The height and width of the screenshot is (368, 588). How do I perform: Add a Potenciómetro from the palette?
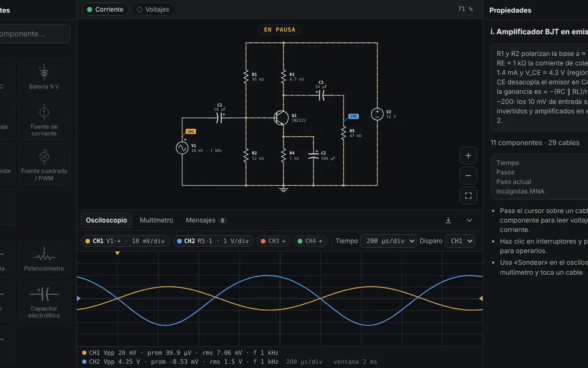tap(44, 259)
